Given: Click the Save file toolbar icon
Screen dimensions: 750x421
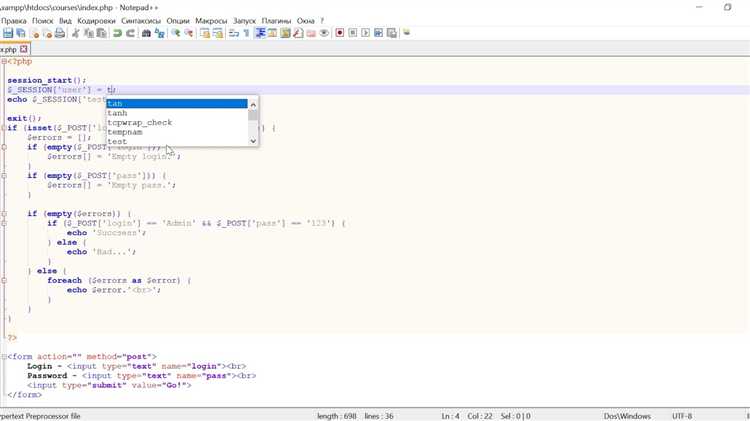Looking at the screenshot, I should coord(8,33).
